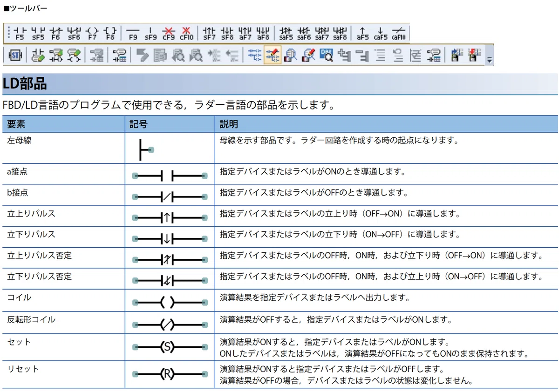559x392 pixels.
Task: Click the 'LD部品' section heading
Action: click(x=25, y=84)
